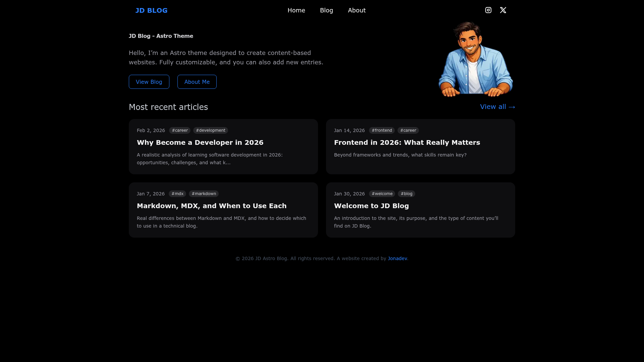Click the JD BLOG logo
The image size is (644, 362).
pyautogui.click(x=151, y=10)
